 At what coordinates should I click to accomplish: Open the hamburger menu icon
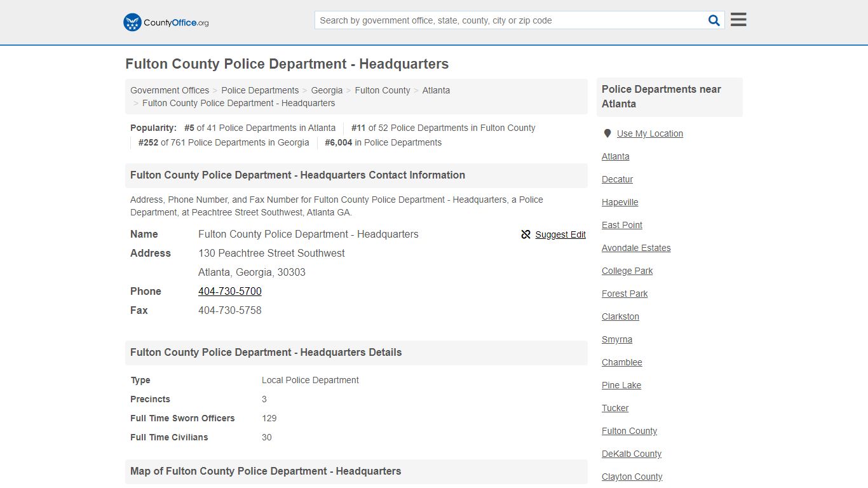coord(738,20)
